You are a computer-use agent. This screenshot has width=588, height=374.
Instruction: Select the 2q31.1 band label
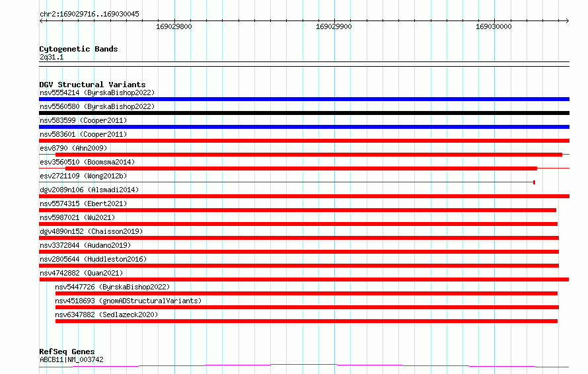pyautogui.click(x=52, y=57)
